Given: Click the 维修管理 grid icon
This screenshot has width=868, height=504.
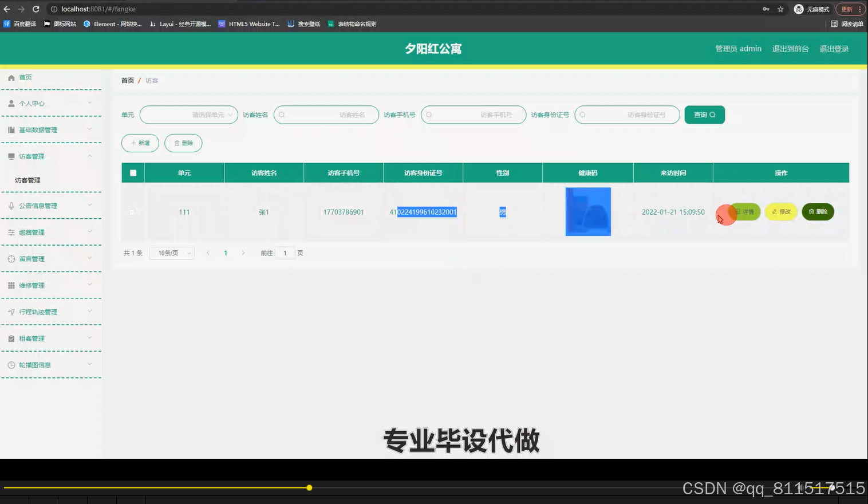Looking at the screenshot, I should click(11, 285).
